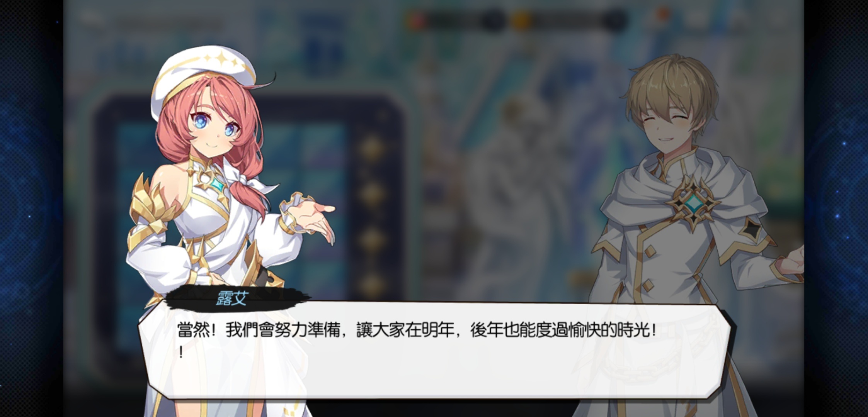This screenshot has height=417, width=868.
Task: Click the lowest blurred gold star in the panel
Action: pos(371,283)
